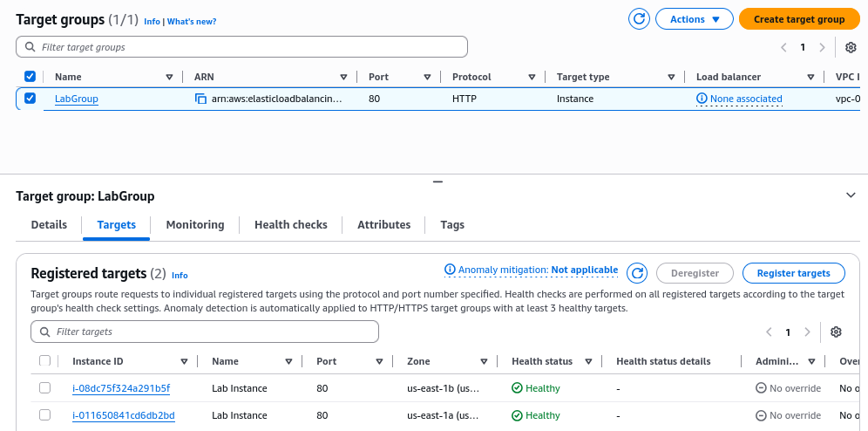Uncheck the LabGroup row checkbox
The height and width of the screenshot is (431, 868).
tap(30, 99)
